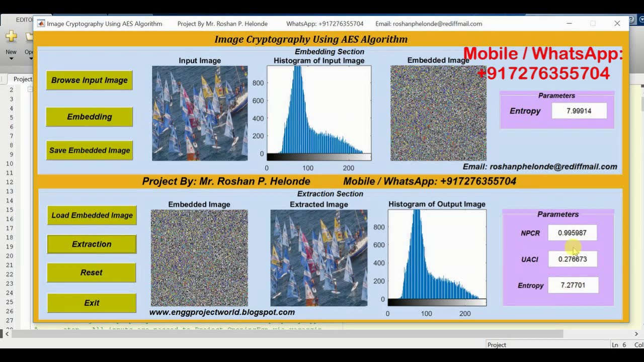The height and width of the screenshot is (362, 644).
Task: Click the Project label in status bar
Action: point(497,345)
